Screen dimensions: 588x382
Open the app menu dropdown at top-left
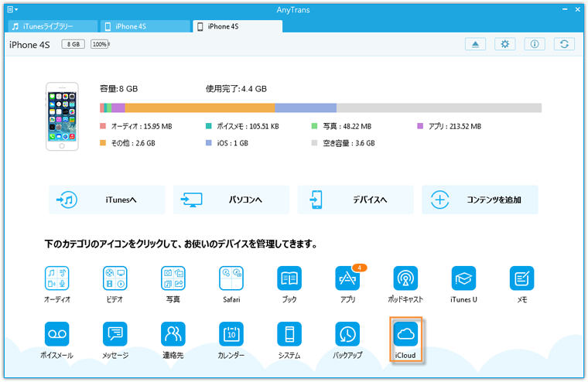pyautogui.click(x=12, y=9)
